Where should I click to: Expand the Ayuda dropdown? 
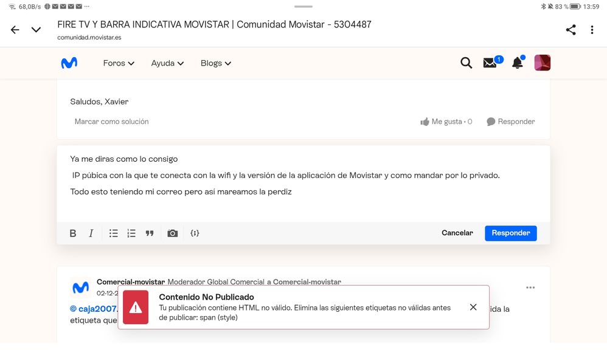[x=167, y=63]
